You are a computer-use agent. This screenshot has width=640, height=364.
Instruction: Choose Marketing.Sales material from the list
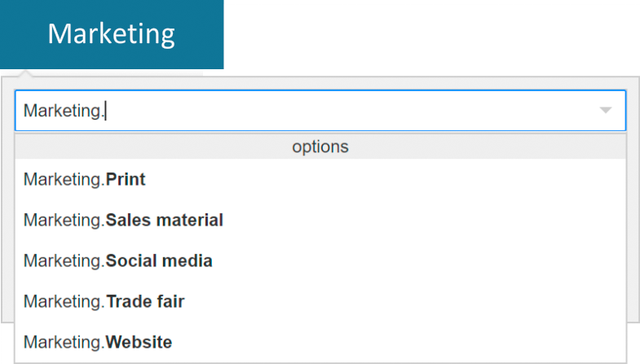(x=320, y=220)
